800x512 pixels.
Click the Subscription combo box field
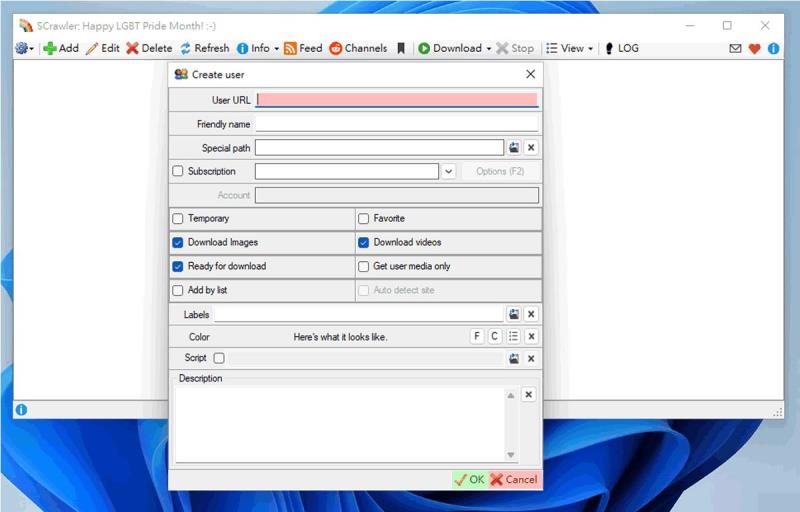346,171
